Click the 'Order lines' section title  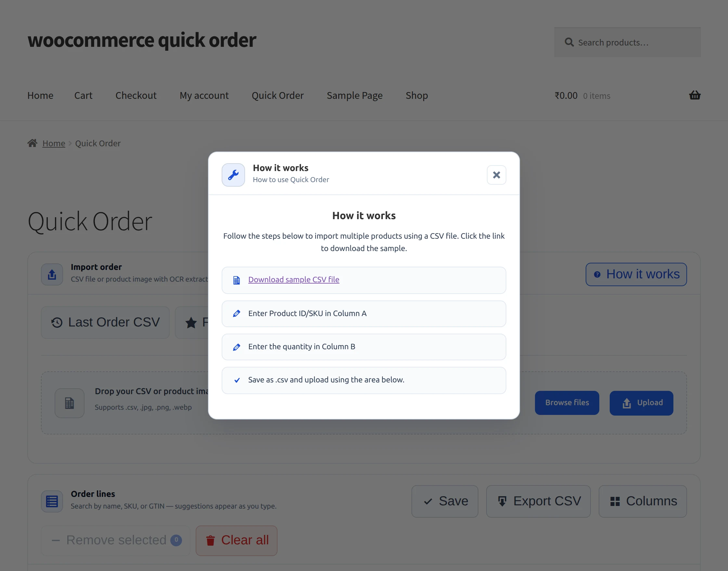(93, 494)
